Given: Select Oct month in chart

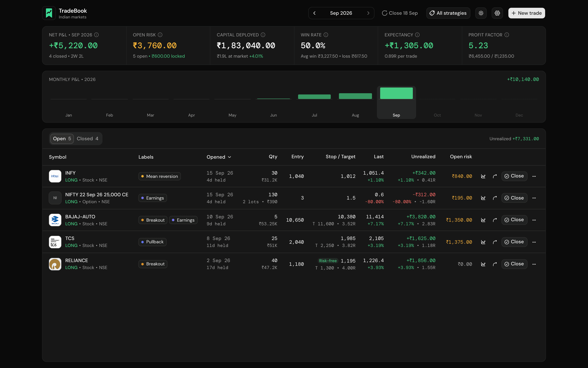Looking at the screenshot, I should click(x=437, y=102).
